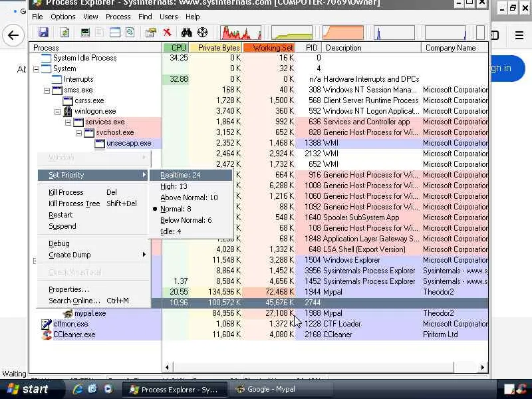The image size is (532, 399).
Task: Open the browser hamburger menu icon
Action: tap(519, 35)
